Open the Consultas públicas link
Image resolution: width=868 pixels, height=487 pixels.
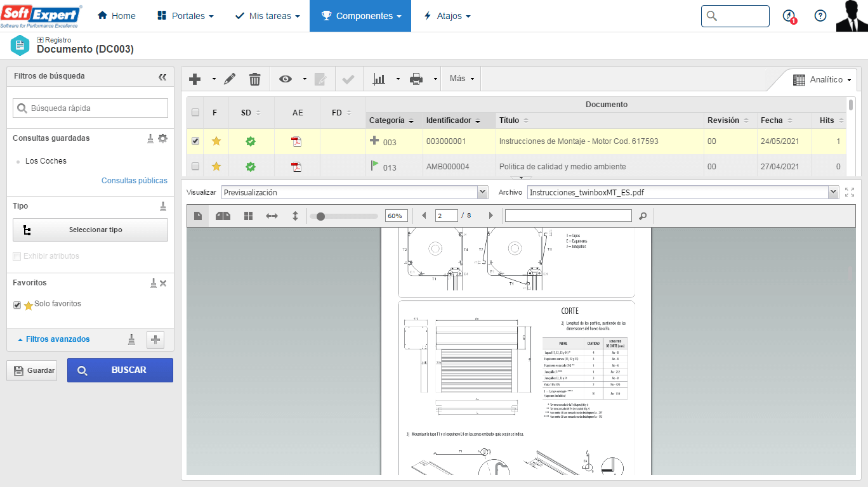click(x=135, y=181)
